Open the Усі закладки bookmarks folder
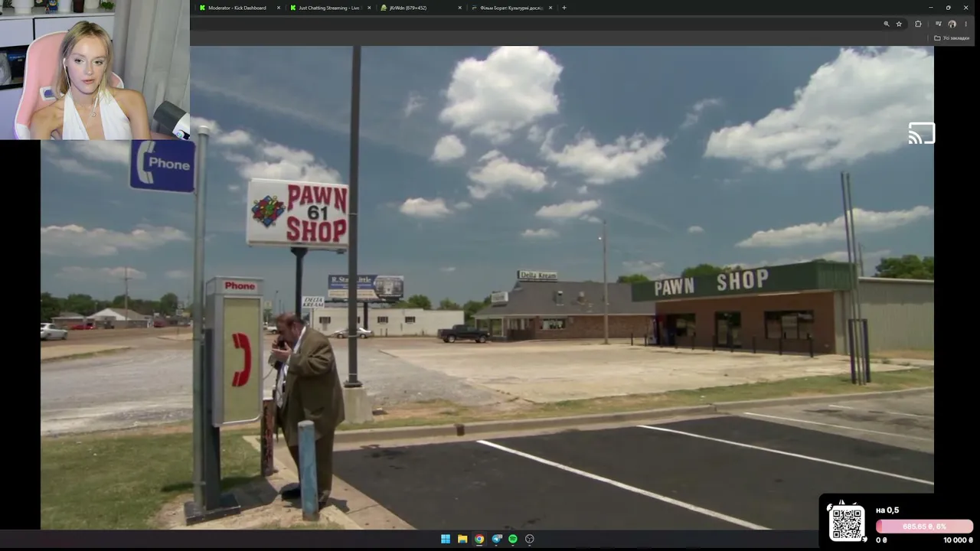 pyautogui.click(x=952, y=37)
